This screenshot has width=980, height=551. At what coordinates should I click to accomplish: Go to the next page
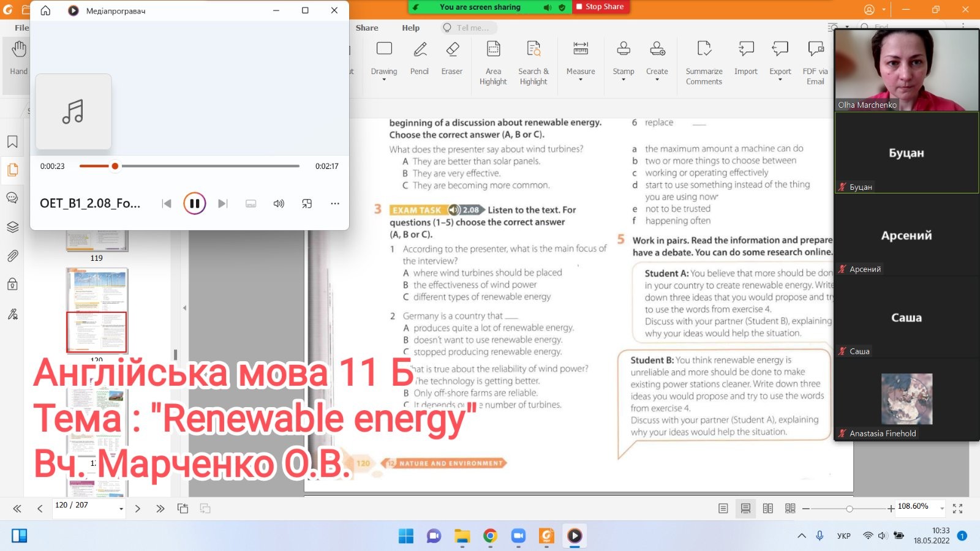138,509
